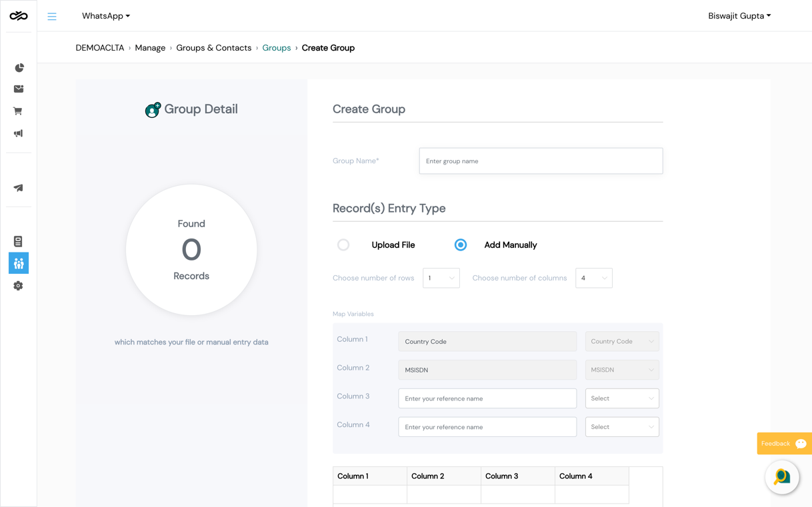Expand the number of columns dropdown
The height and width of the screenshot is (507, 812).
point(594,278)
